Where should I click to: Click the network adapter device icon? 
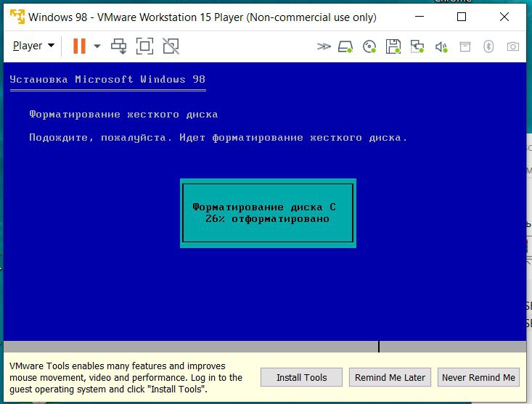pyautogui.click(x=417, y=46)
